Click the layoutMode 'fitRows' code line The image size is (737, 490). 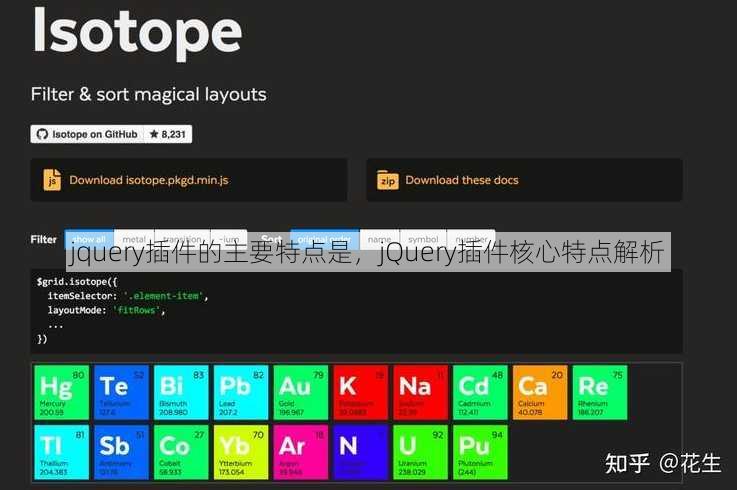pyautogui.click(x=106, y=310)
